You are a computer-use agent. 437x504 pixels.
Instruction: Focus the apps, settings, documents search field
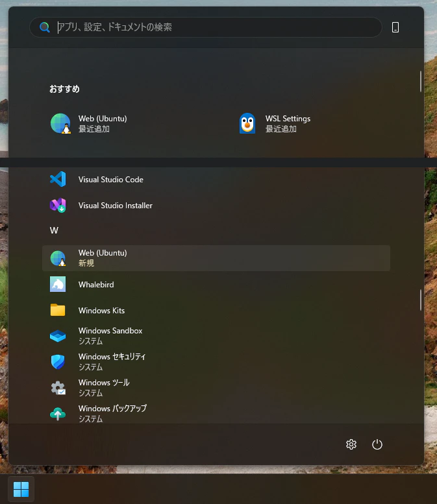coord(206,27)
